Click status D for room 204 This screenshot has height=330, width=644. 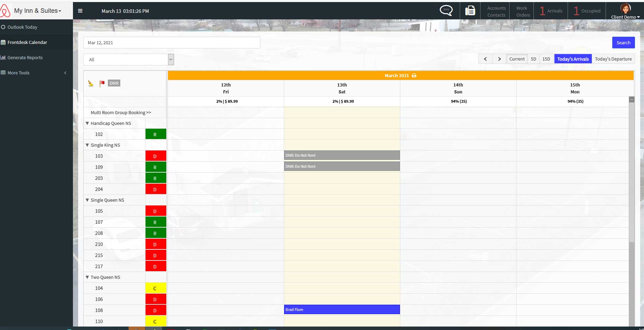click(x=156, y=189)
